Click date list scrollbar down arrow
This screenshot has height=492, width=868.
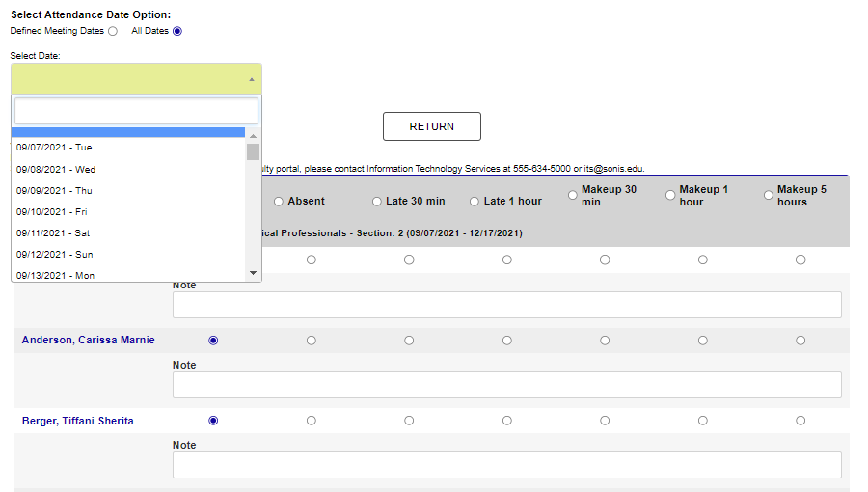(x=253, y=272)
